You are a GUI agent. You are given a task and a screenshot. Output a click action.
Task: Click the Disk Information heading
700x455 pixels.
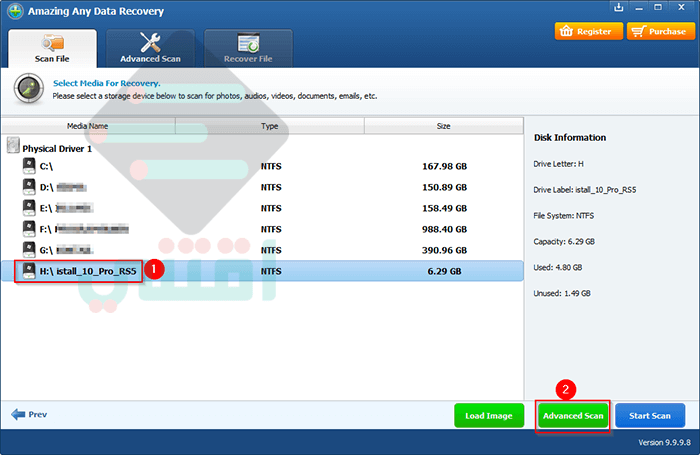coord(570,138)
